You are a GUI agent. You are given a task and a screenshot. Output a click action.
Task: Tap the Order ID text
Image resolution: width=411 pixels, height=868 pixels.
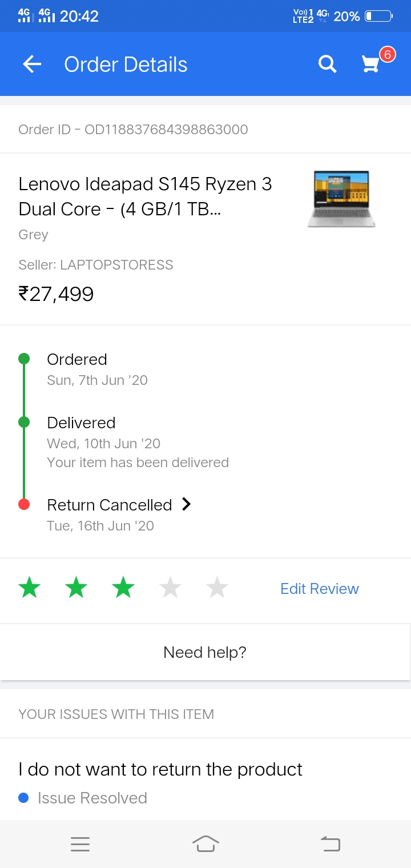click(134, 130)
